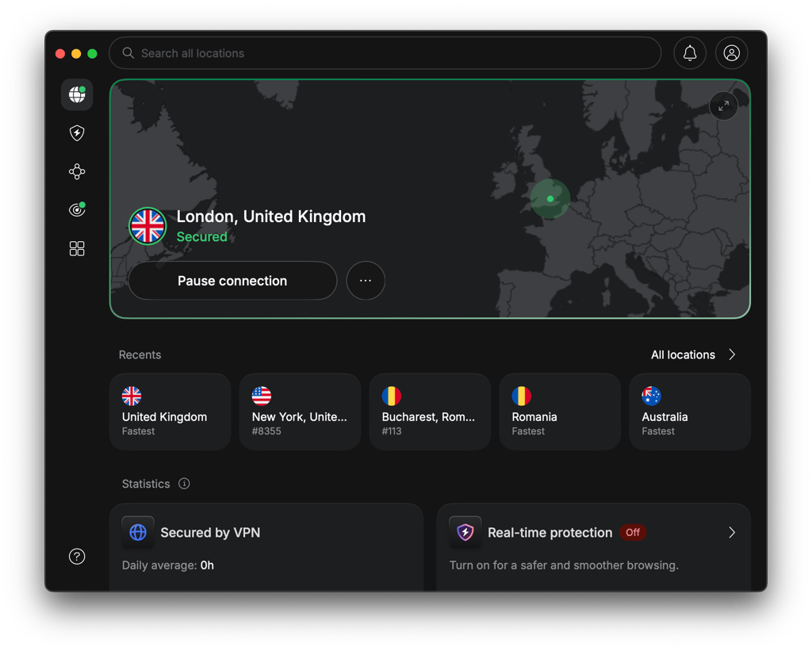This screenshot has height=651, width=812.
Task: Open Threat Protection shield in sidebar
Action: pyautogui.click(x=77, y=133)
